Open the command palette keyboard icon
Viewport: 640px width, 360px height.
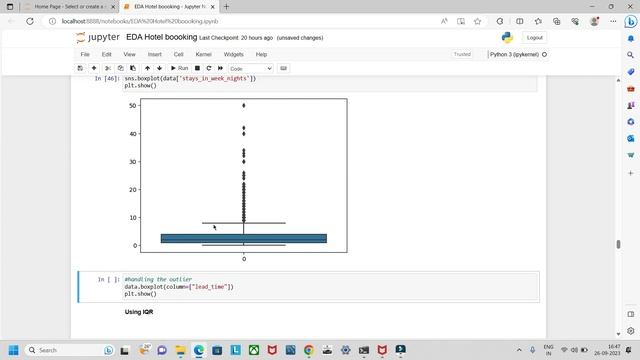coord(283,68)
